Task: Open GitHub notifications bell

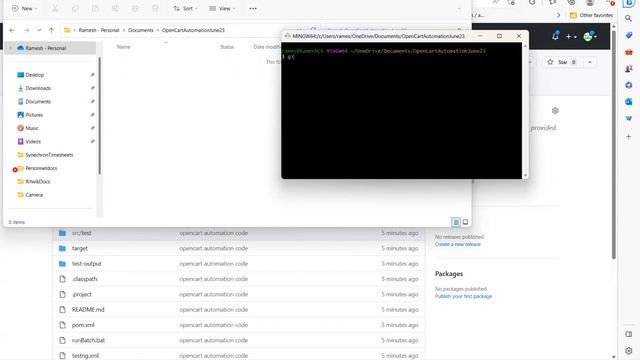Action: 555,36
